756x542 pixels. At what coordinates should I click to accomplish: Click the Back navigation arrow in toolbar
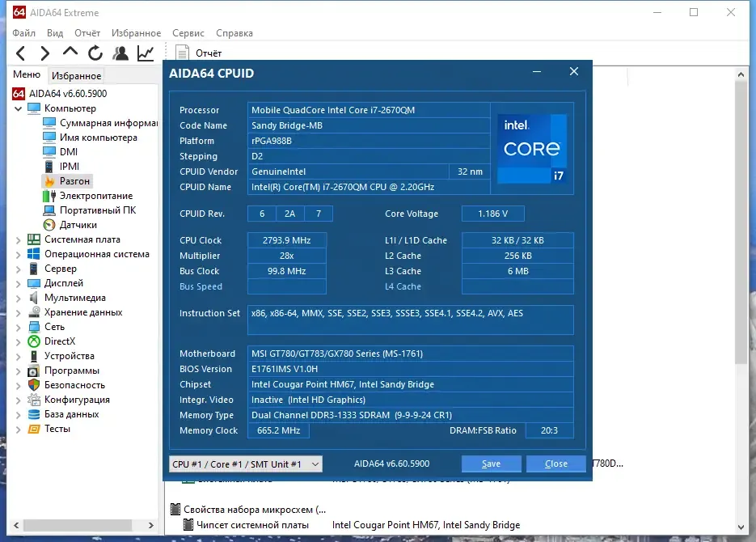pos(20,53)
